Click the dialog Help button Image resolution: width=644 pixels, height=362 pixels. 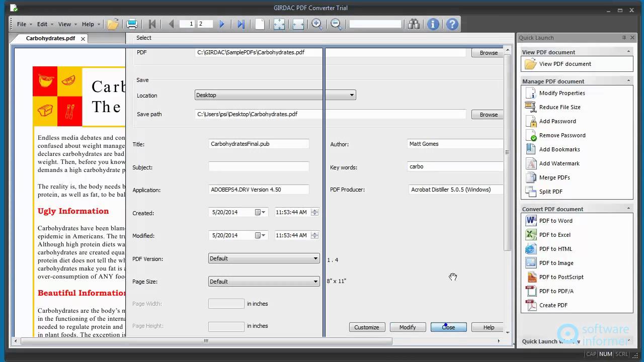click(x=487, y=327)
